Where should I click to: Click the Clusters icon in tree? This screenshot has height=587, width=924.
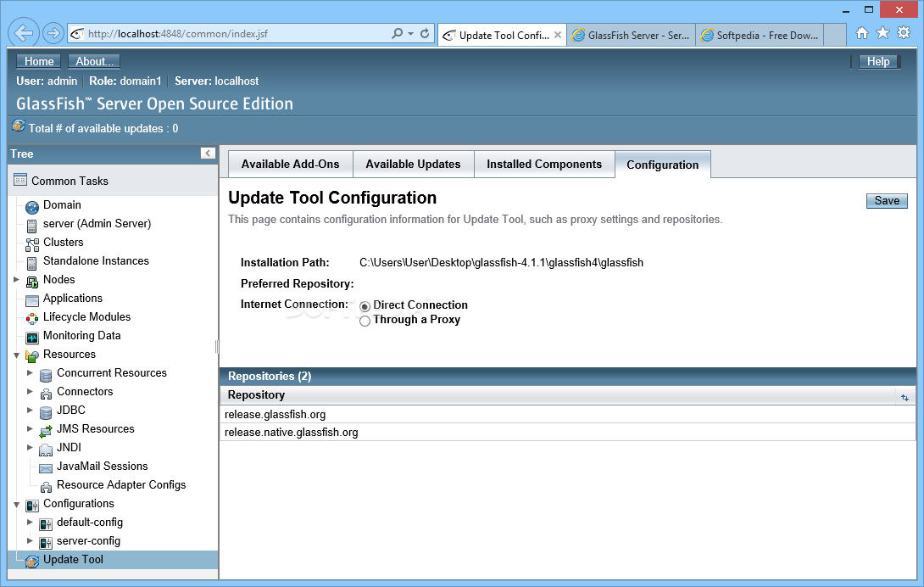(32, 245)
